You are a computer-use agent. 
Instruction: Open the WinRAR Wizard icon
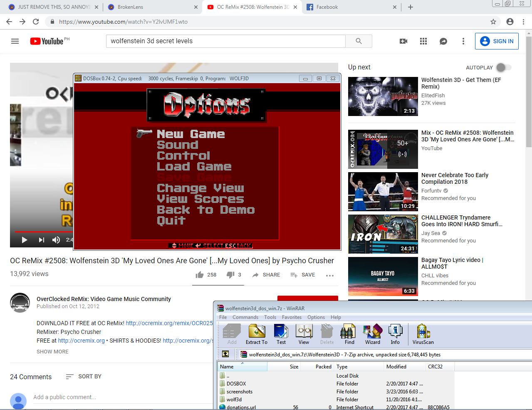click(x=373, y=334)
